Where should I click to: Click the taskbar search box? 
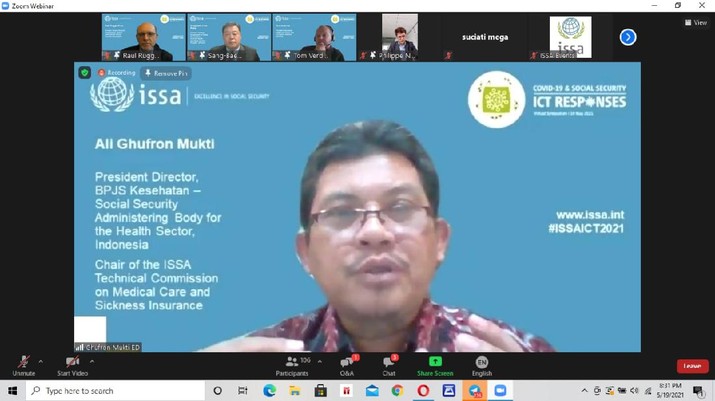115,391
